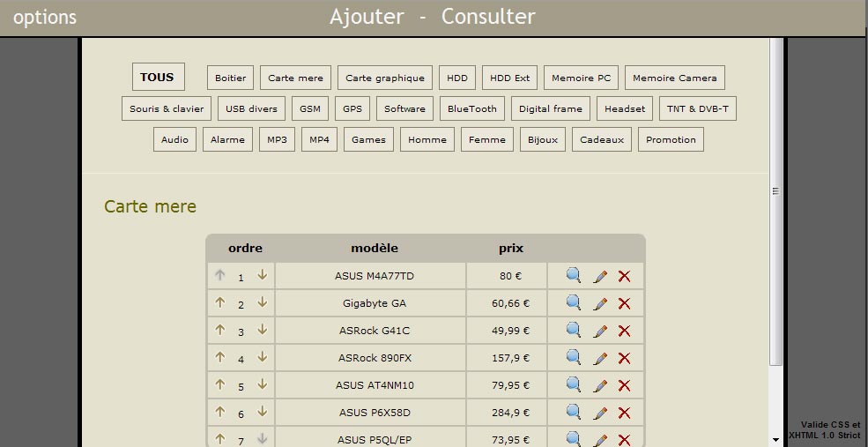Select the Memoire Camera category
This screenshot has width=868, height=447.
click(x=675, y=78)
